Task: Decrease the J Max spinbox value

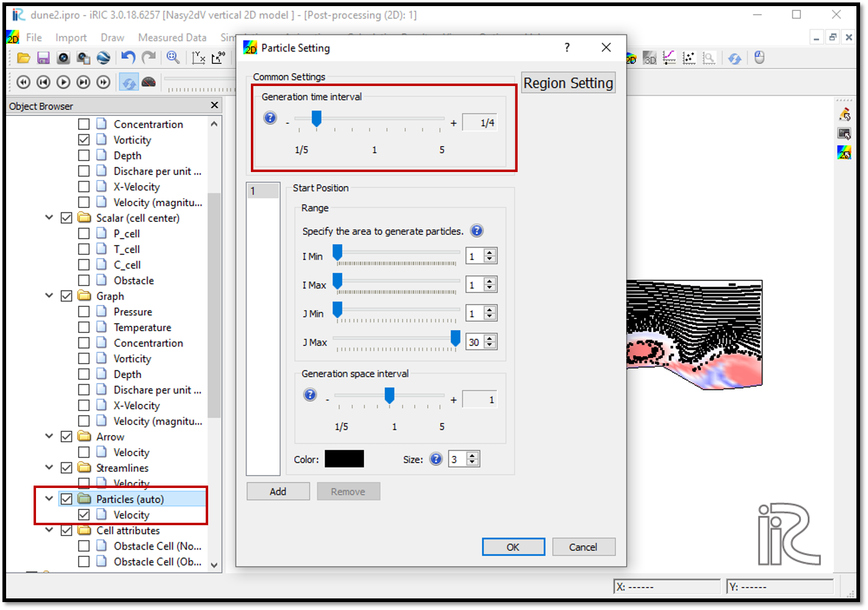Action: [490, 345]
